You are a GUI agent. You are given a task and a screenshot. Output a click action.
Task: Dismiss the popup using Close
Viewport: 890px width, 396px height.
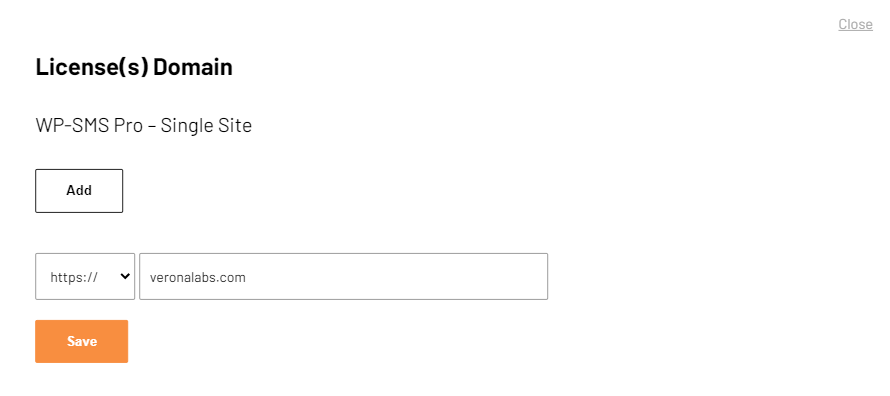click(855, 24)
